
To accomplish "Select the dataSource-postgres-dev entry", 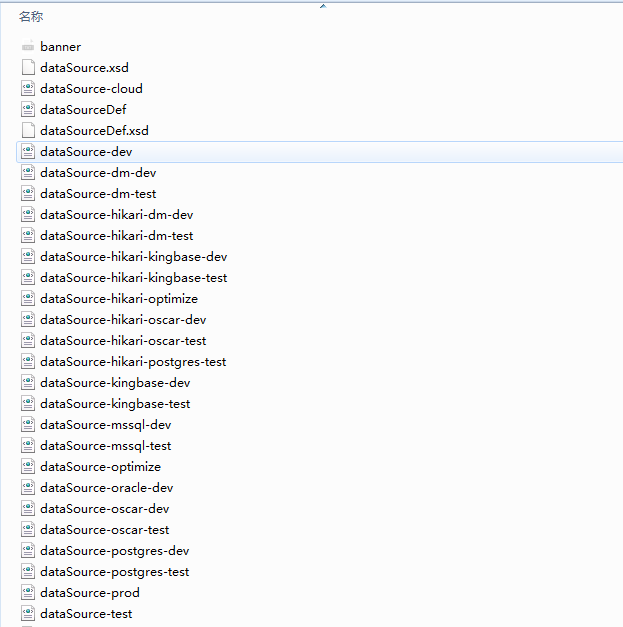I will 114,551.
